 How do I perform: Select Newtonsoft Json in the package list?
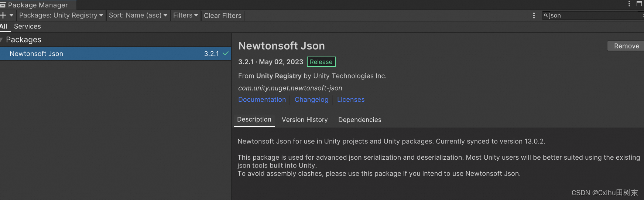36,54
